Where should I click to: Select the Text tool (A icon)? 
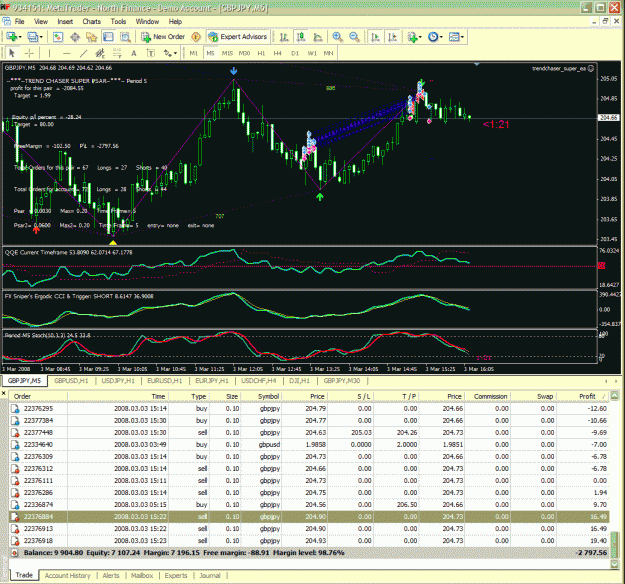coord(134,53)
